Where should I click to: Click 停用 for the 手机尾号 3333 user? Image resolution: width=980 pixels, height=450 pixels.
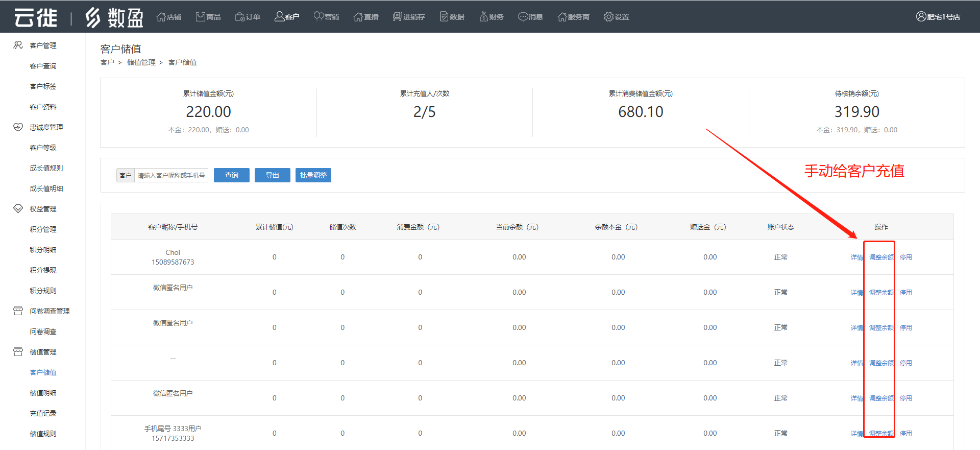(x=906, y=434)
